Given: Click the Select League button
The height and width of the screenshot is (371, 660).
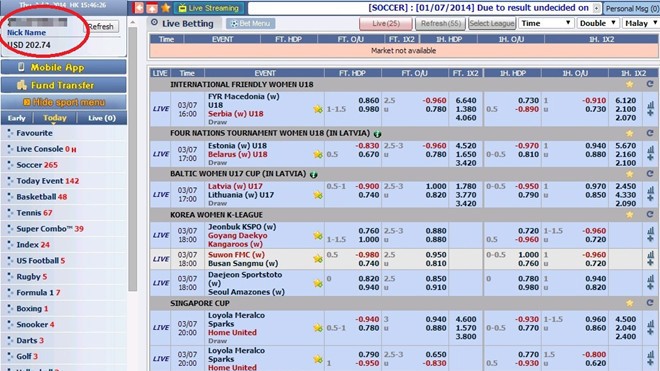Looking at the screenshot, I should [492, 24].
